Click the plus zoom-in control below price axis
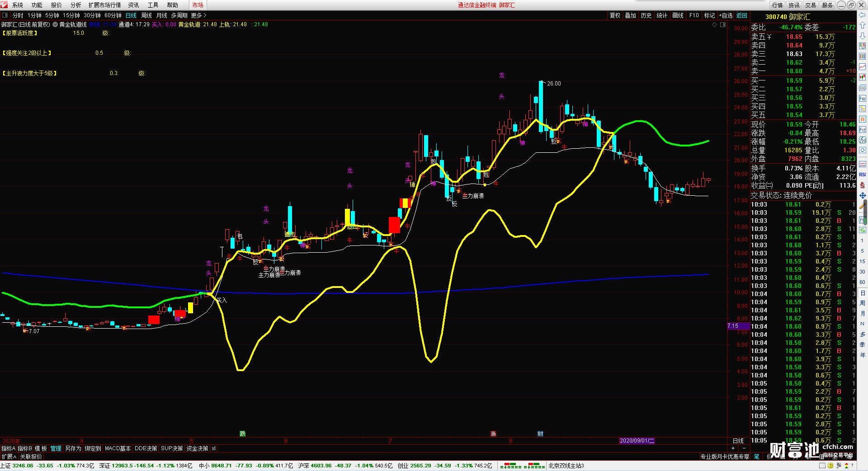 point(733,448)
